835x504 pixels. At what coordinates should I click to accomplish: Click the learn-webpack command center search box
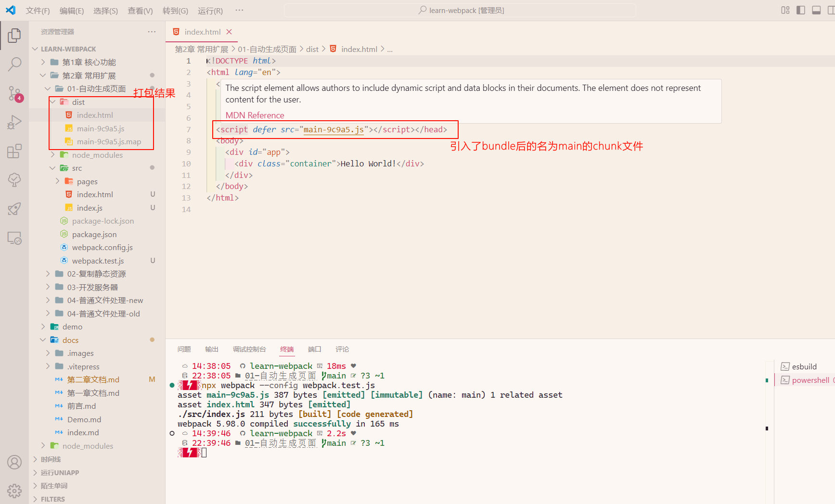460,10
